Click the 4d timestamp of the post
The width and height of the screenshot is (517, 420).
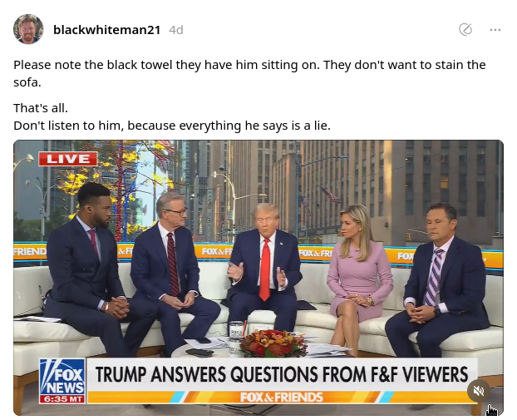pos(176,30)
